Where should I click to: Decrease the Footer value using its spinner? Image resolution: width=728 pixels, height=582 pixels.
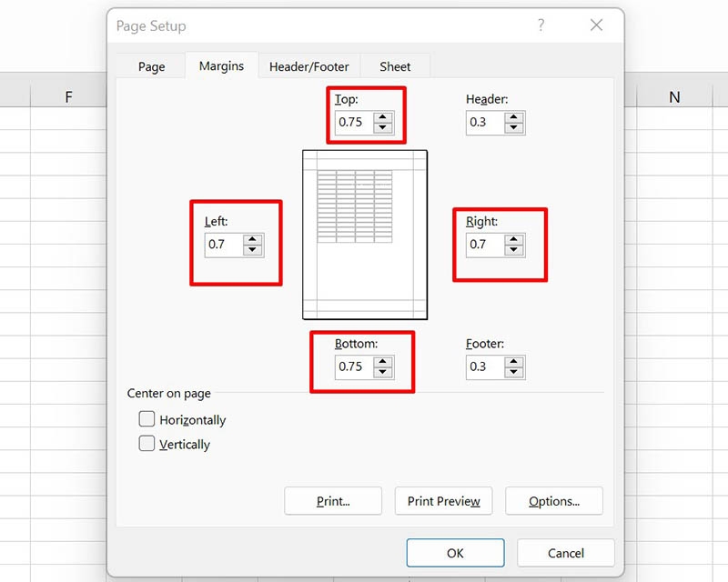point(512,371)
